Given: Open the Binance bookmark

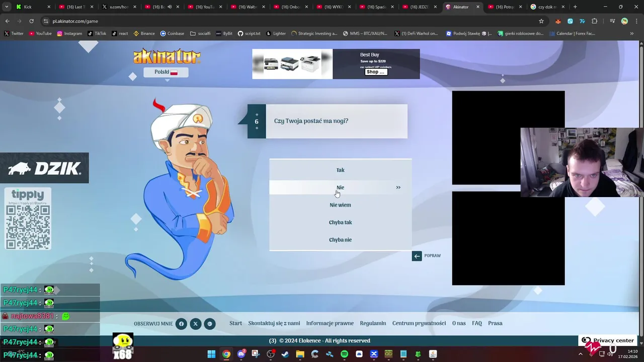Looking at the screenshot, I should tap(144, 34).
